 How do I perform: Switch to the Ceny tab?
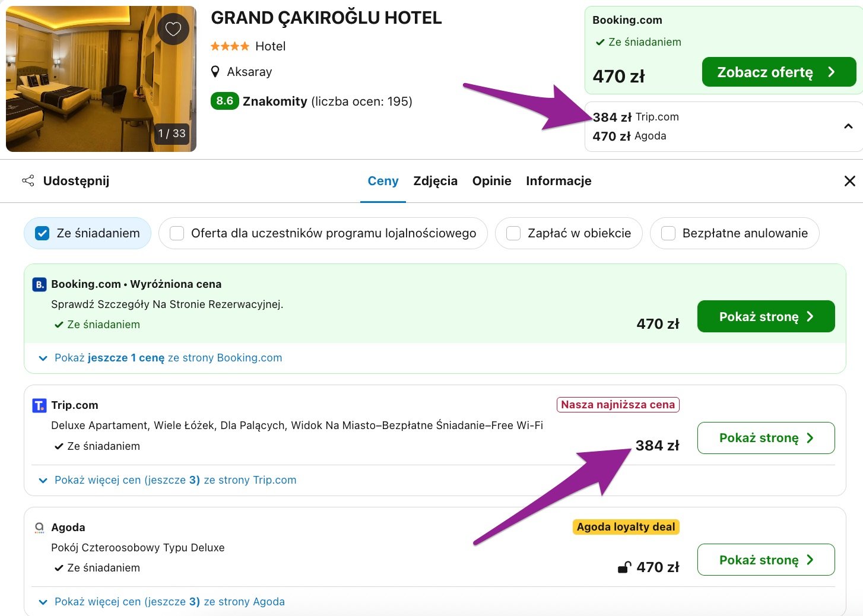[383, 181]
